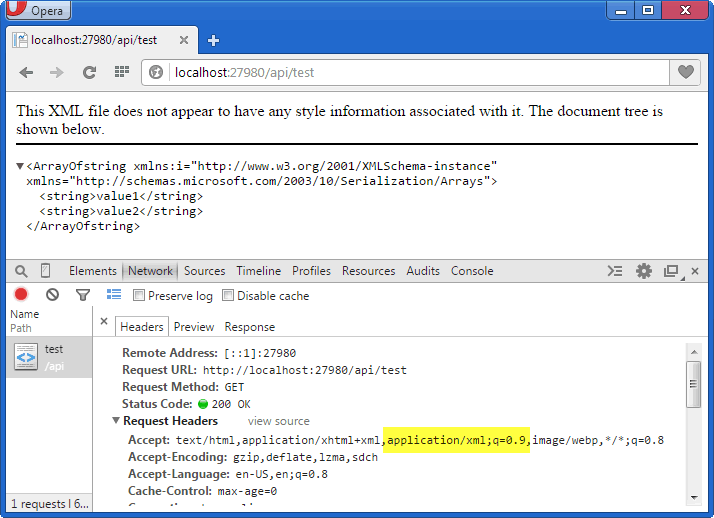
Task: Open the Preview sub-tab
Action: [x=194, y=327]
